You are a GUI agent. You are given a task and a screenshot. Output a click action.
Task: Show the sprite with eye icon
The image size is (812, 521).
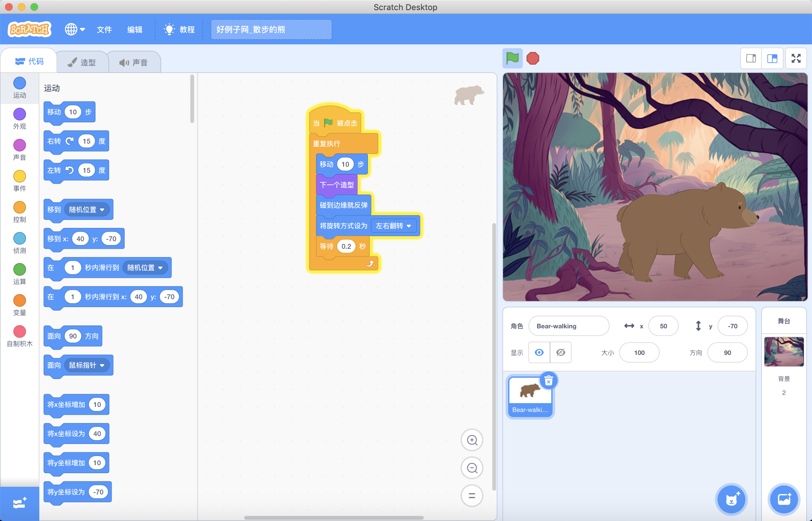pyautogui.click(x=539, y=352)
